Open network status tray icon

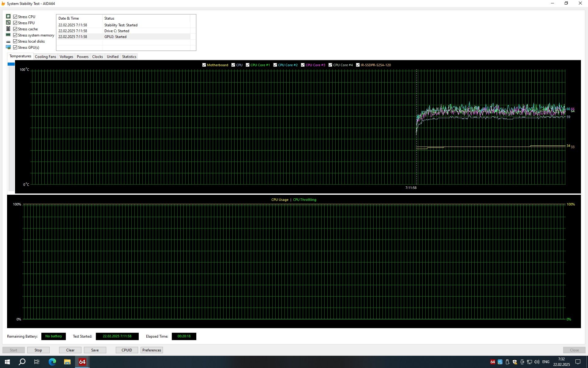(x=530, y=362)
